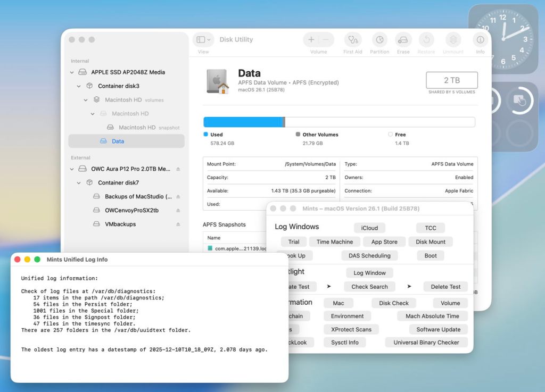Click the First Aid toolbar icon
The width and height of the screenshot is (545, 392).
pos(352,40)
